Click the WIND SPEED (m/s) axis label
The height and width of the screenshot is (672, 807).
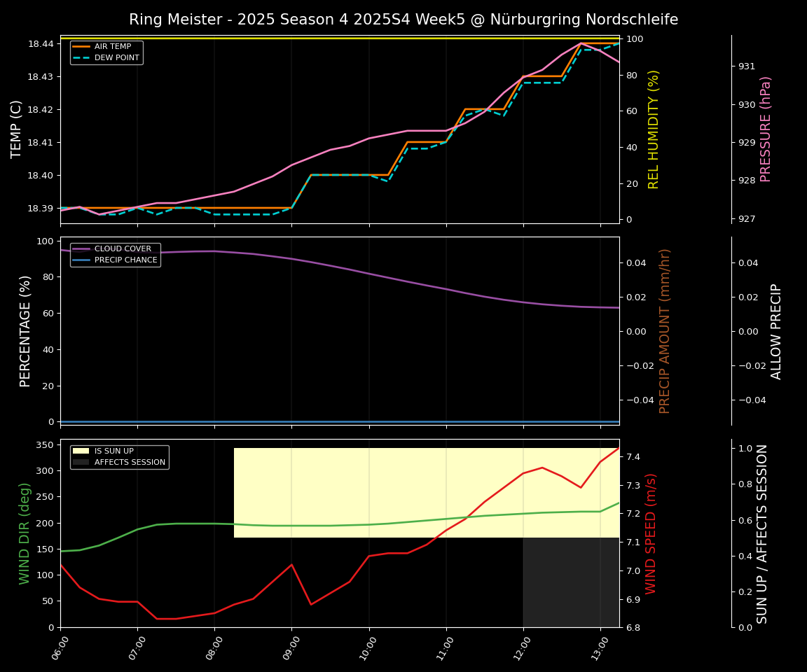point(651,533)
